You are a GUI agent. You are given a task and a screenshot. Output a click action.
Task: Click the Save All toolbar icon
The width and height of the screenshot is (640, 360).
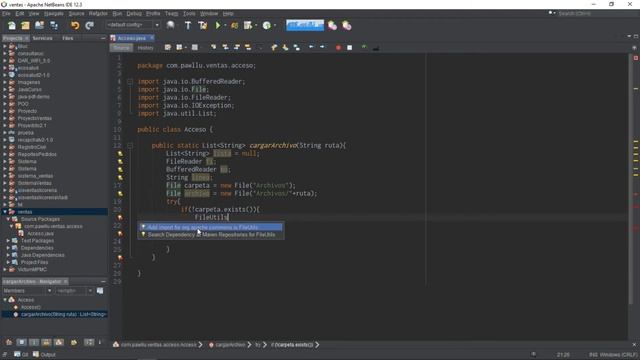click(x=54, y=25)
